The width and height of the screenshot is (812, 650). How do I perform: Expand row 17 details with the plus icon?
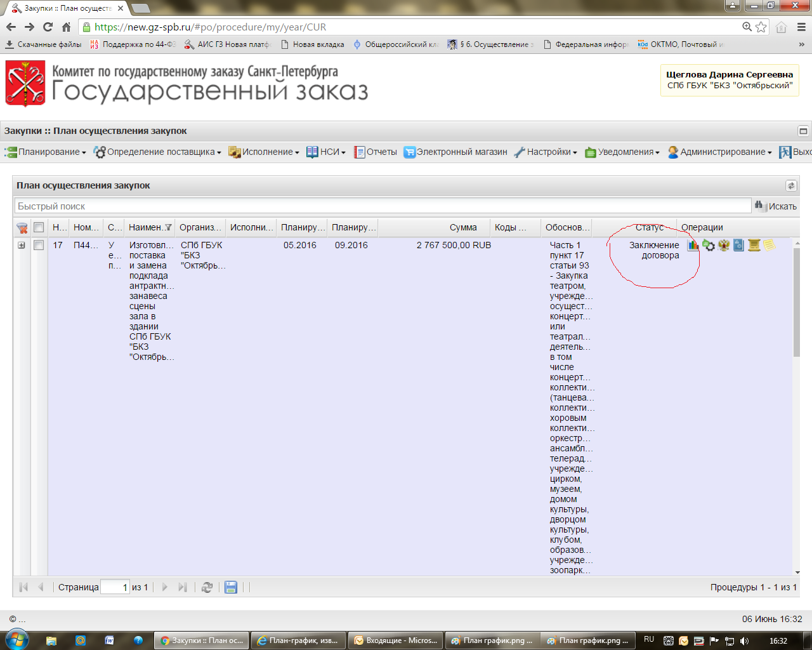(x=22, y=245)
